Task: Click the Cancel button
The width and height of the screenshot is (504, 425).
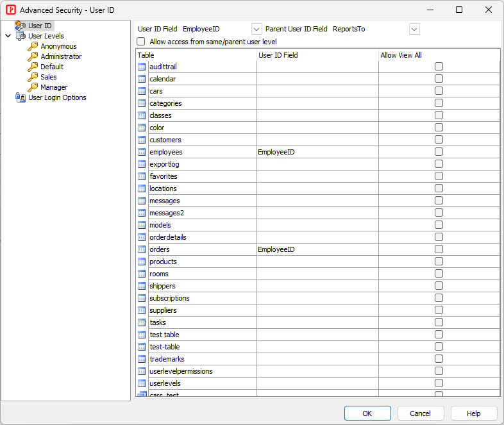Action: click(421, 413)
